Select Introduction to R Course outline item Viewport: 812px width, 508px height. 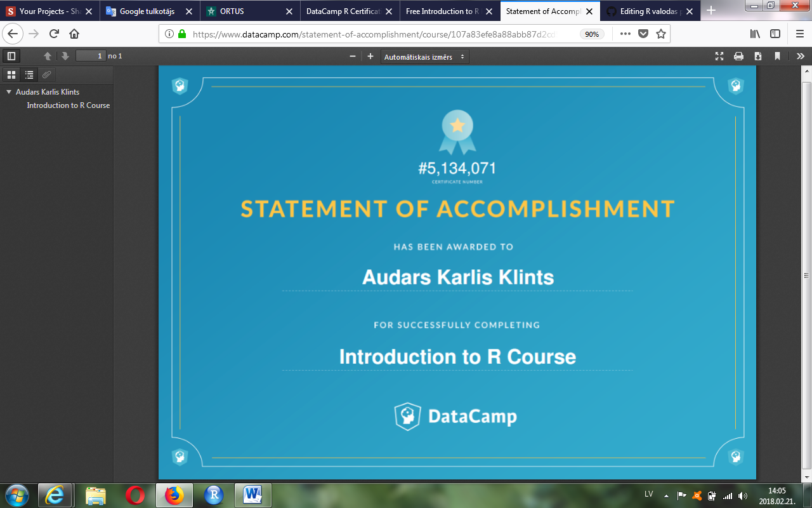coord(69,105)
